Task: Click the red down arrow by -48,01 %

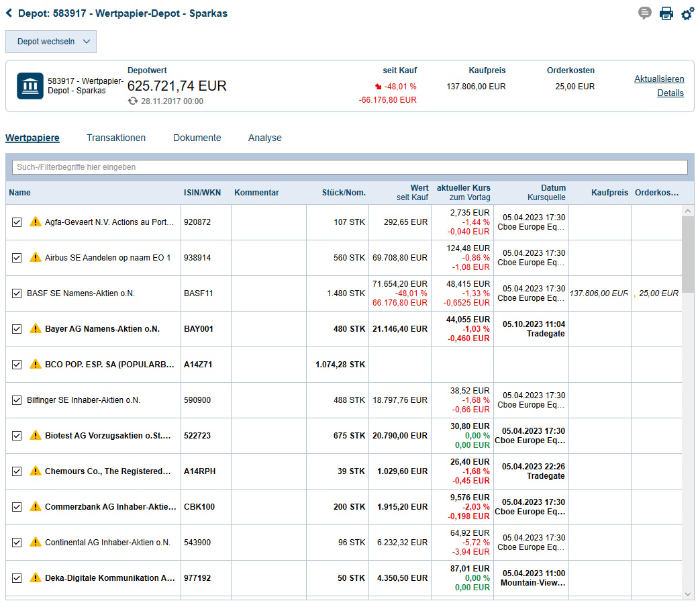Action: [x=378, y=87]
